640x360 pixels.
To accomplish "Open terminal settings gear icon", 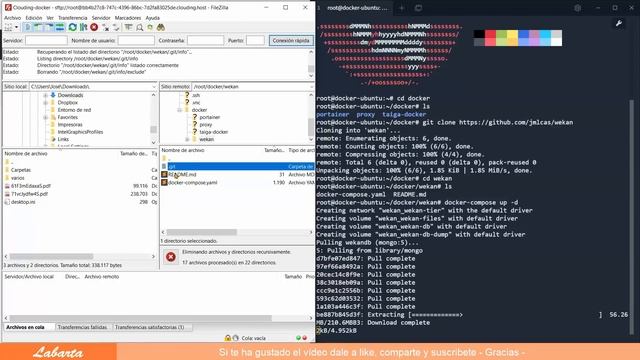I will click(x=577, y=8).
